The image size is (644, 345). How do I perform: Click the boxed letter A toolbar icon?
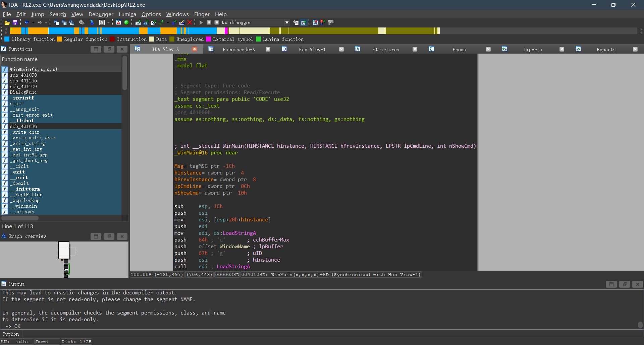coord(102,22)
